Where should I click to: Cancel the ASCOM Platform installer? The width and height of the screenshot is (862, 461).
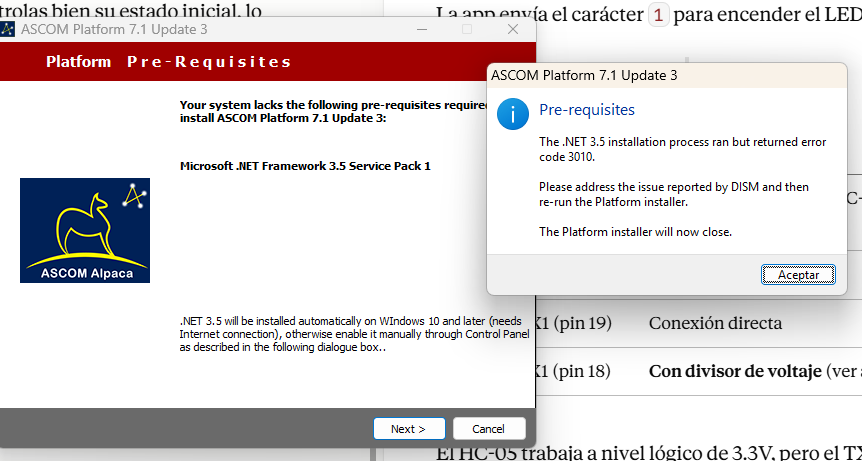click(x=489, y=429)
